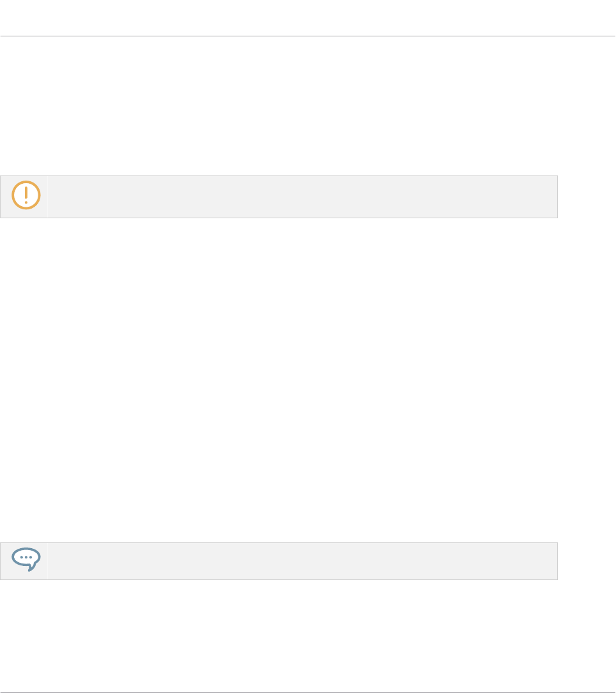The width and height of the screenshot is (616, 693).
Task: Select the icon cell of the tip box
Action: pyautogui.click(x=24, y=561)
